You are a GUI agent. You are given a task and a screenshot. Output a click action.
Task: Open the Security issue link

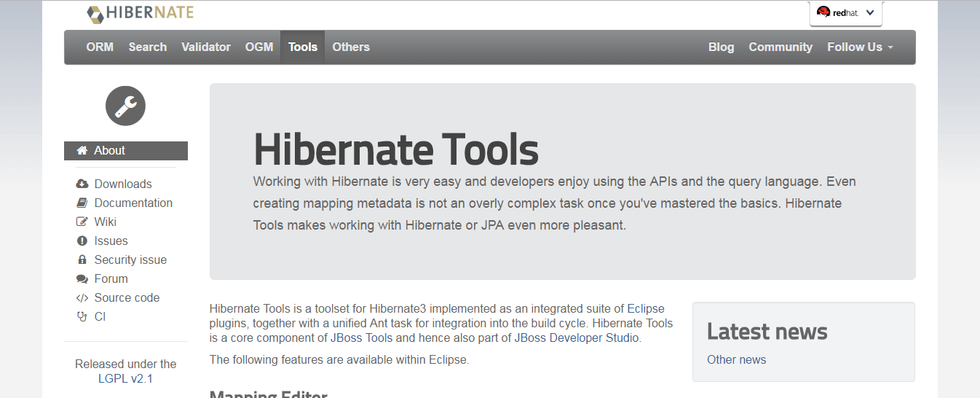click(130, 260)
